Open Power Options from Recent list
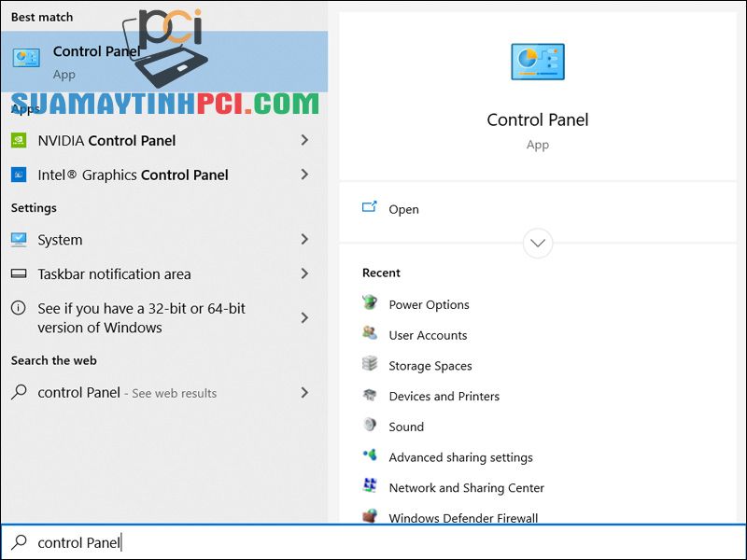The width and height of the screenshot is (747, 560). [429, 304]
